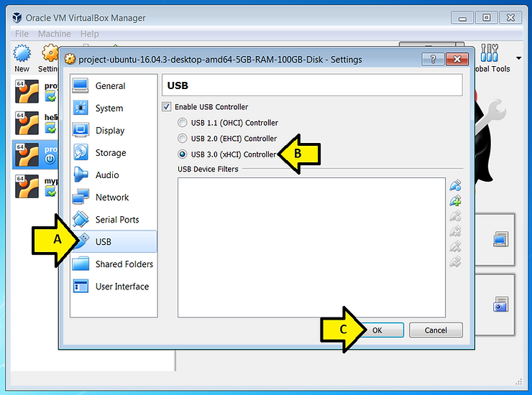Select the USB settings category

click(114, 242)
